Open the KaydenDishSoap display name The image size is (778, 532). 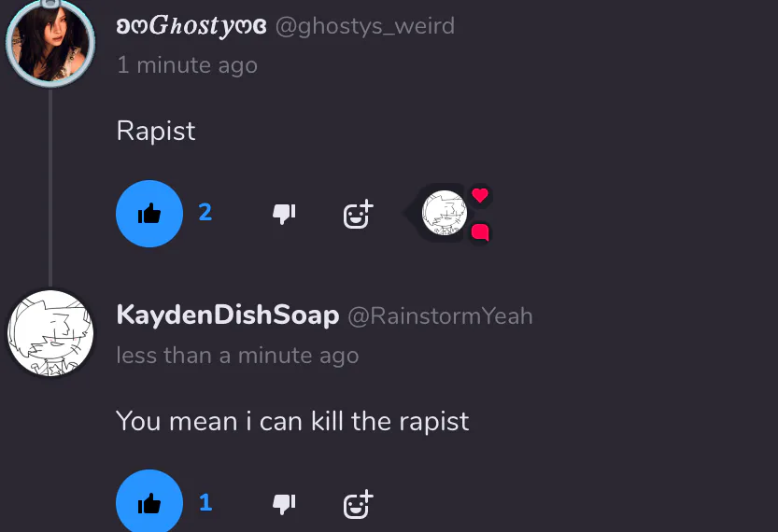point(228,315)
